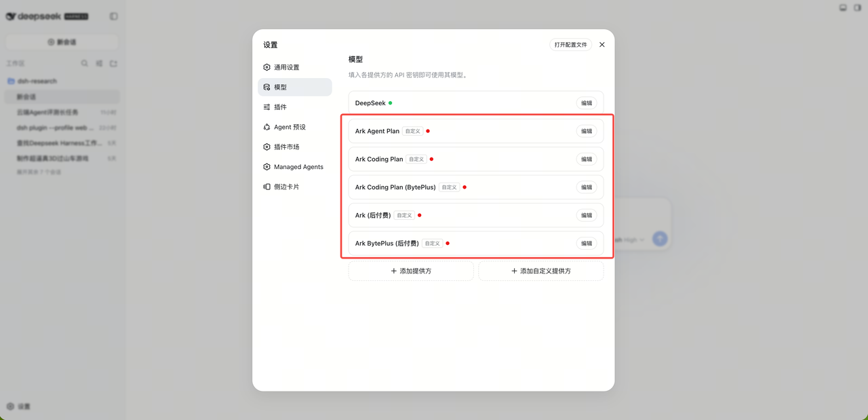Image resolution: width=868 pixels, height=420 pixels.
Task: Click green status dot beside DeepSeek
Action: (x=390, y=103)
